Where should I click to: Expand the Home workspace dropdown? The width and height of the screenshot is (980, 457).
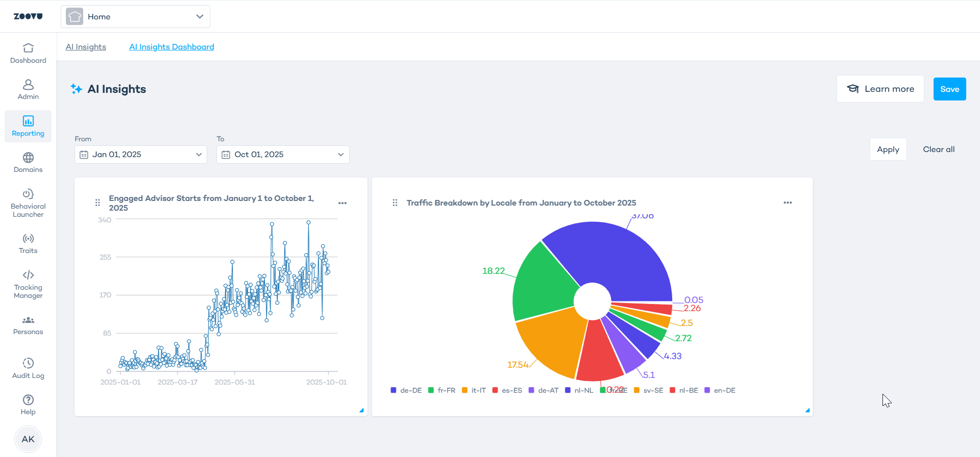click(135, 16)
